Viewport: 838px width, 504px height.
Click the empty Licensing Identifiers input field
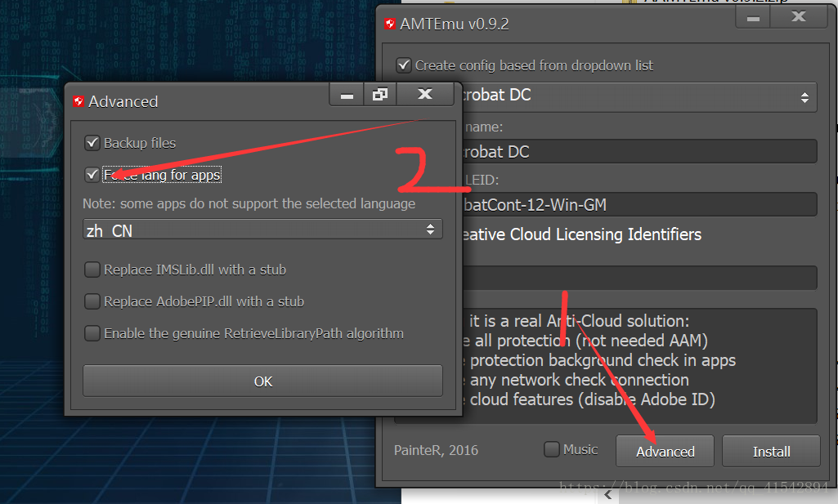pos(639,278)
